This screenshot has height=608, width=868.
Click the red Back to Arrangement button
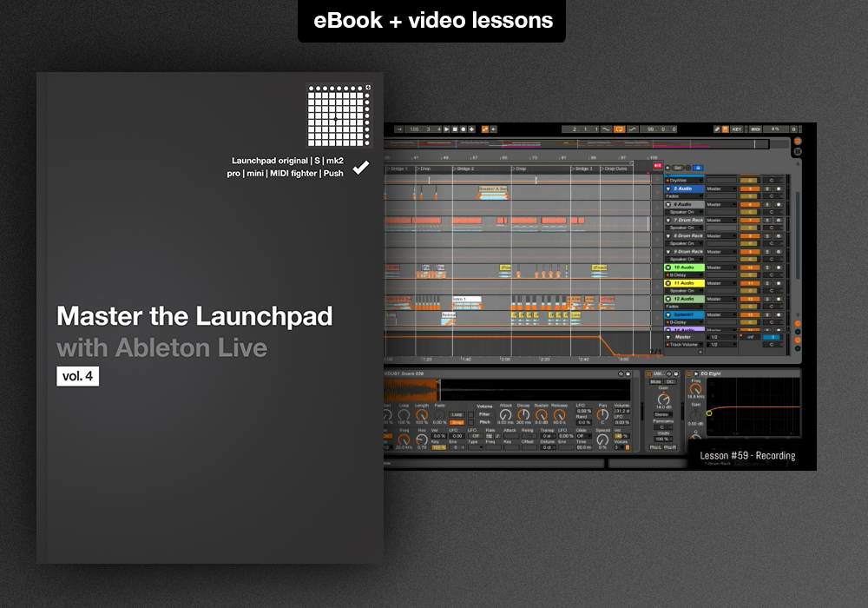[x=658, y=166]
